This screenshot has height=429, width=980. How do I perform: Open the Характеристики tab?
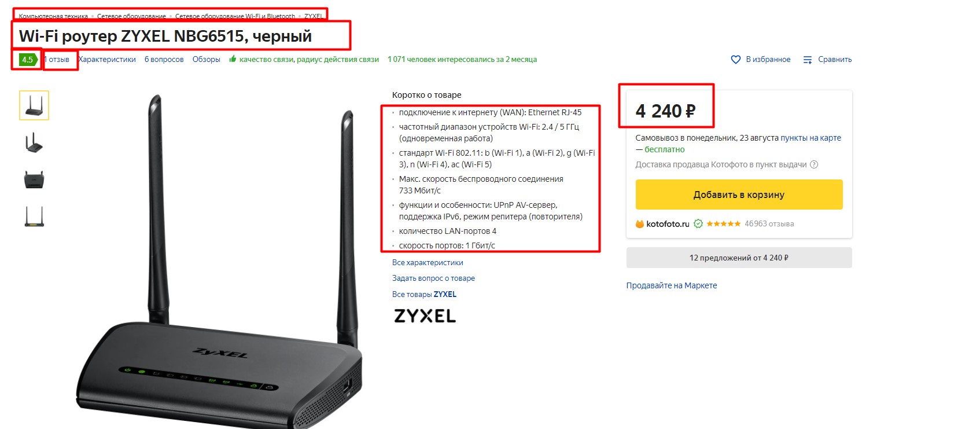click(107, 59)
